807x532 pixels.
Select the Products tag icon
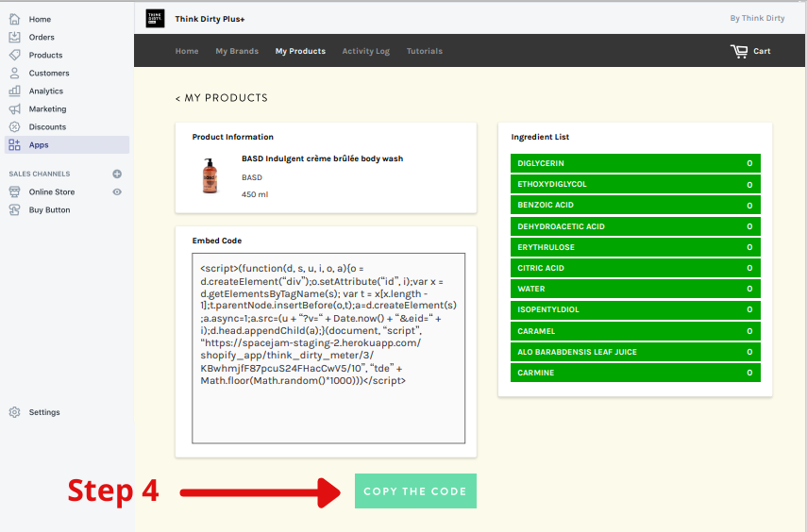14,55
